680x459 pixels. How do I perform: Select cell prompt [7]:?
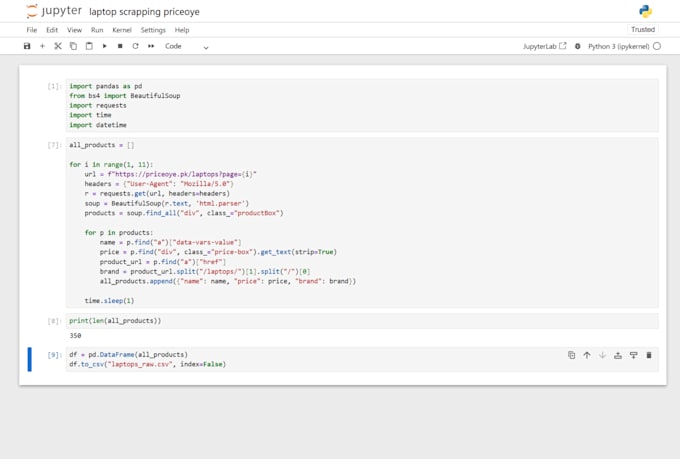(54, 145)
